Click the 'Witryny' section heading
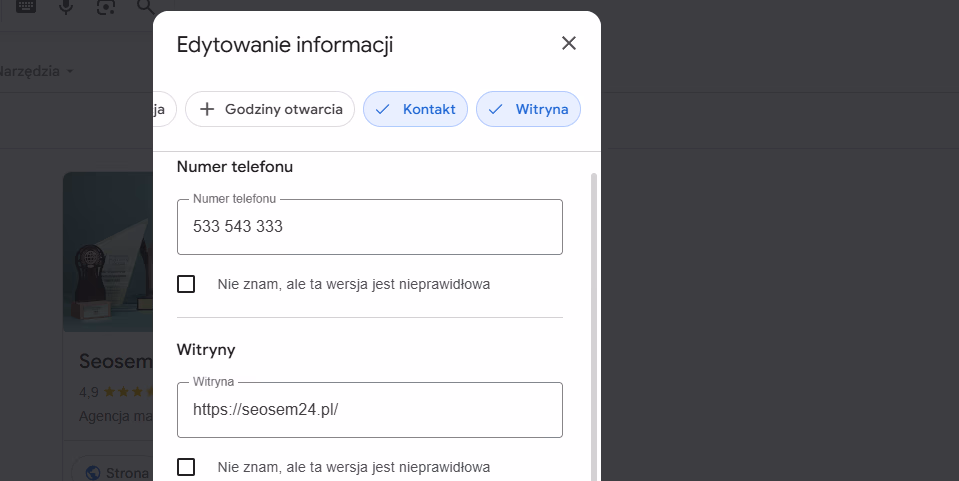959x481 pixels. 206,350
